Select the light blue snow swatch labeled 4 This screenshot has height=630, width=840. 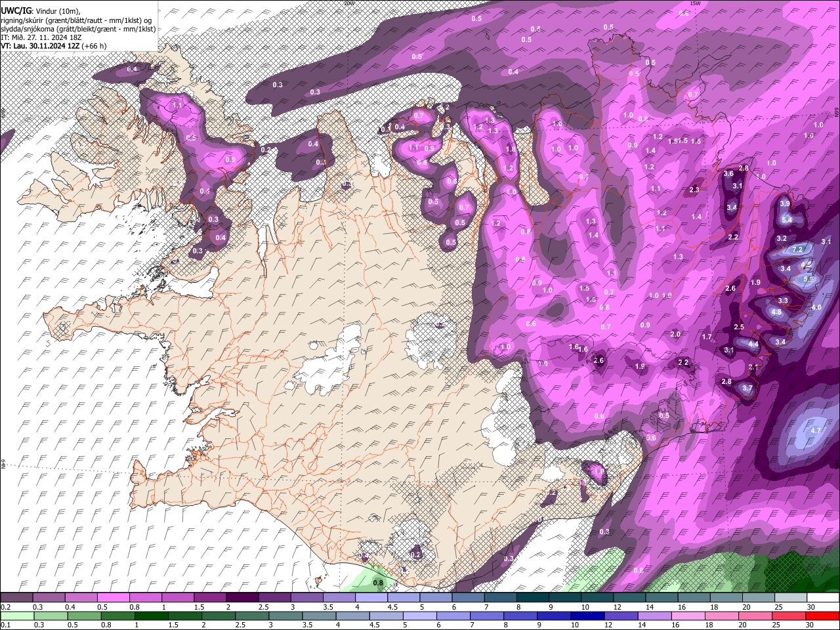[x=371, y=598]
